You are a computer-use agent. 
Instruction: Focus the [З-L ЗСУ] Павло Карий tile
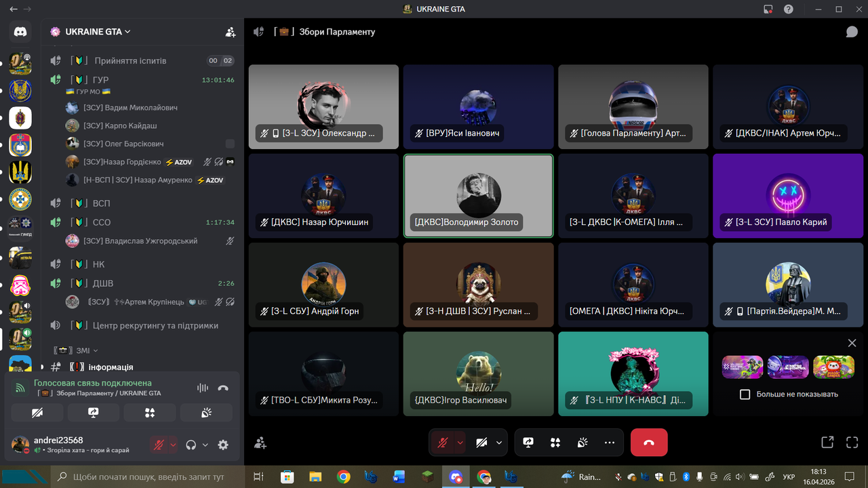[x=788, y=196]
